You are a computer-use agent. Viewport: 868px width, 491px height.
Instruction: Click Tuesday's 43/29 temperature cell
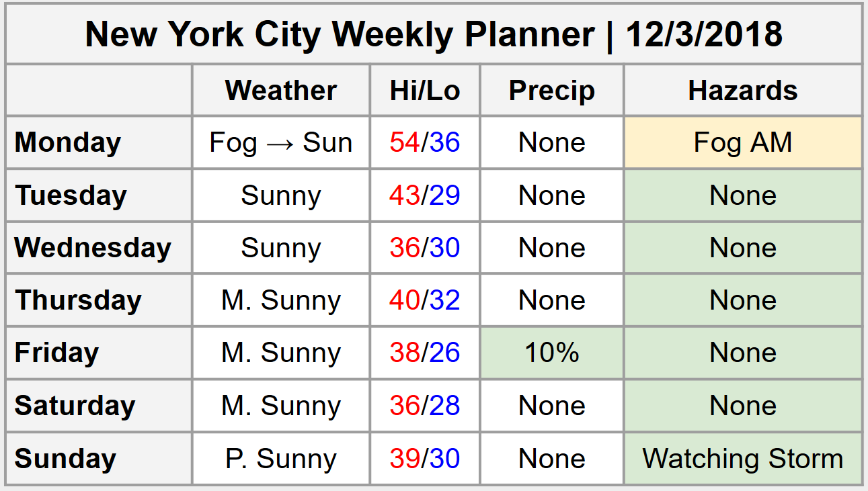(x=425, y=195)
